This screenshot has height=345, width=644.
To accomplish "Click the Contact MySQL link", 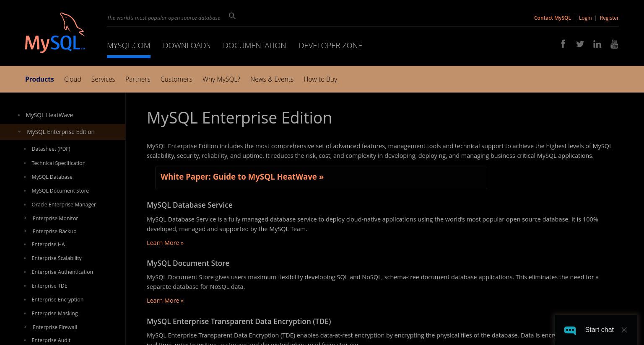I will (552, 18).
